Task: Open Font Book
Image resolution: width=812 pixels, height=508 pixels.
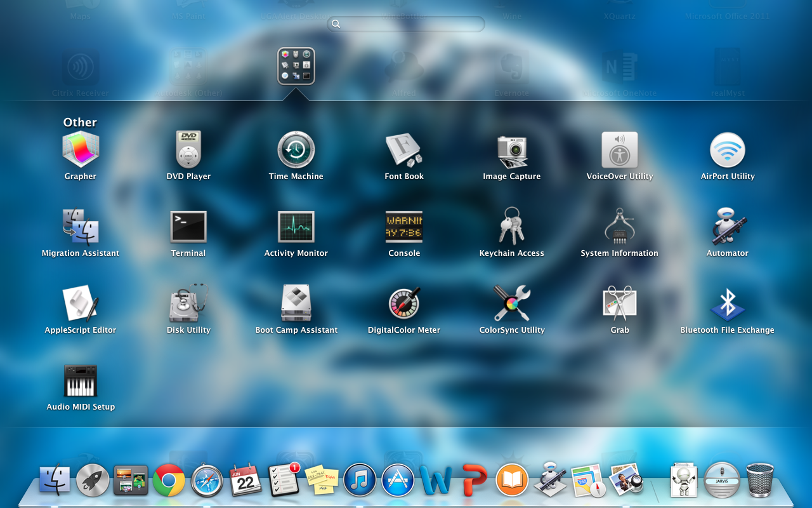Action: (404, 150)
